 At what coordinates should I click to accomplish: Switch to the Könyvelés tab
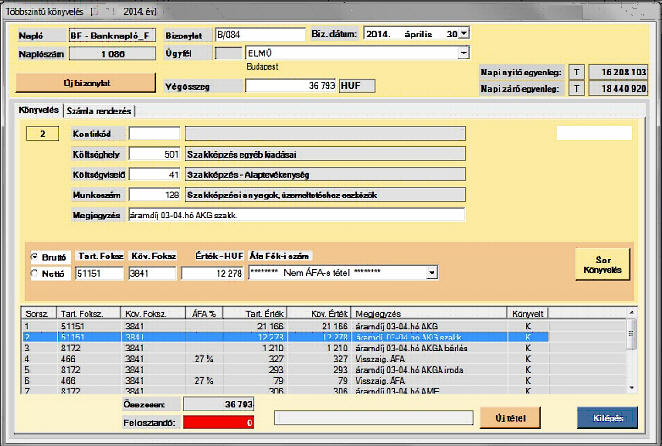pyautogui.click(x=38, y=110)
